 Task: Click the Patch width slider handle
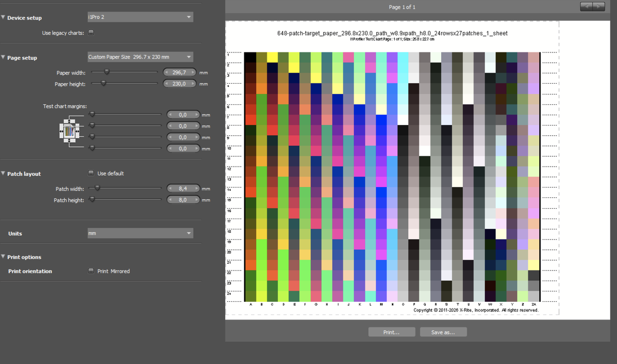(98, 188)
